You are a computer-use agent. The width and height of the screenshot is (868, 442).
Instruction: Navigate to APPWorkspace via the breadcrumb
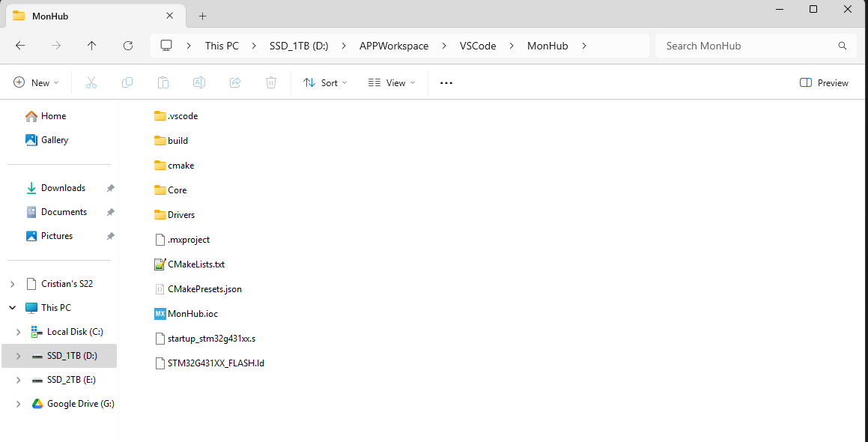pyautogui.click(x=394, y=46)
